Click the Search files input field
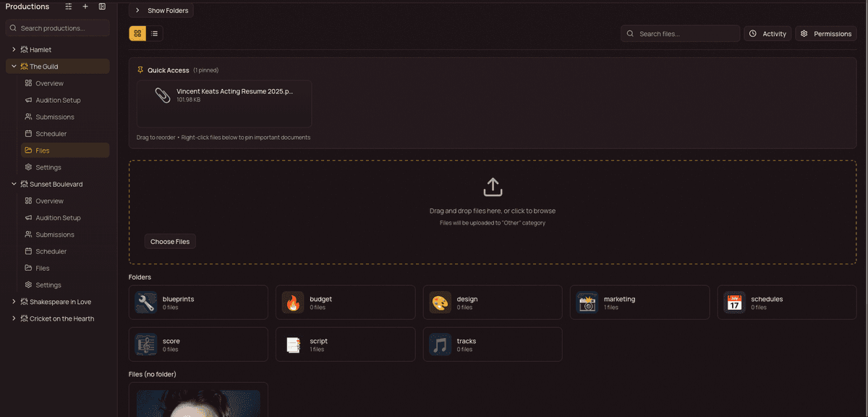 click(678, 33)
